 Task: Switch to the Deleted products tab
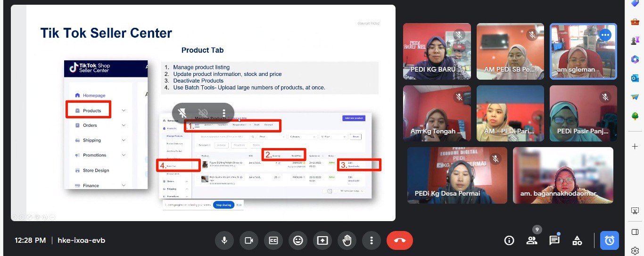tap(268, 124)
